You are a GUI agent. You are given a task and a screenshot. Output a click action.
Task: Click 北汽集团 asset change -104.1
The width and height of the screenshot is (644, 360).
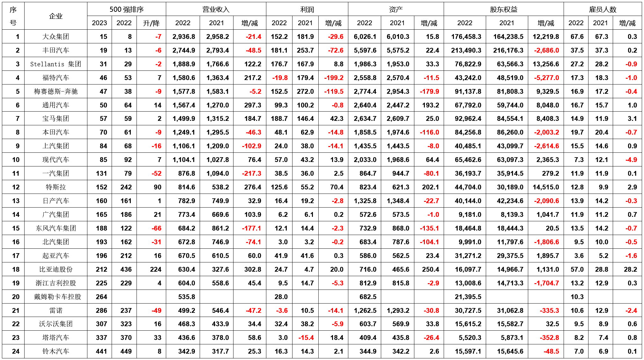coord(429,242)
